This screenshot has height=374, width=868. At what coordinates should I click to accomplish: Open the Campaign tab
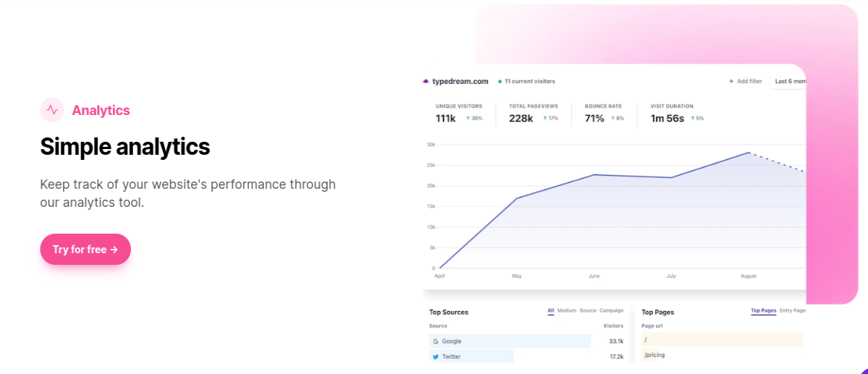(x=611, y=311)
